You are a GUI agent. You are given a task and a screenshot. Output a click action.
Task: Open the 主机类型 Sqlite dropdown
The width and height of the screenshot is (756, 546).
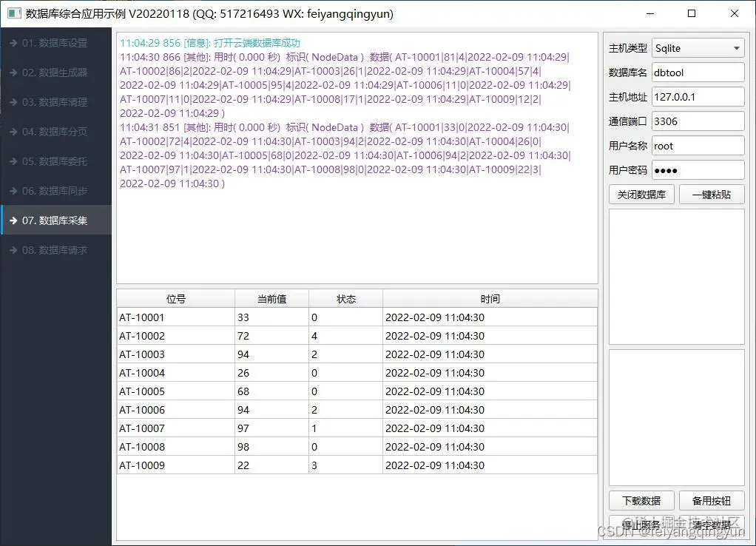(x=698, y=48)
